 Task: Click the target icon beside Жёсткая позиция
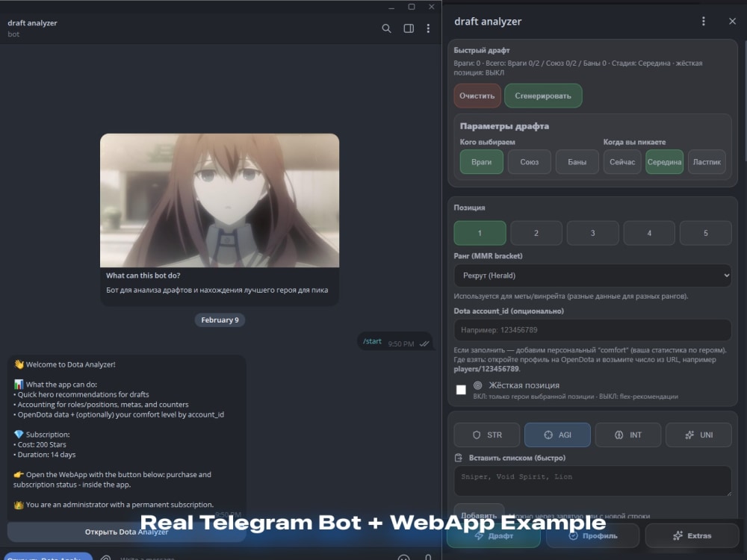pyautogui.click(x=477, y=385)
